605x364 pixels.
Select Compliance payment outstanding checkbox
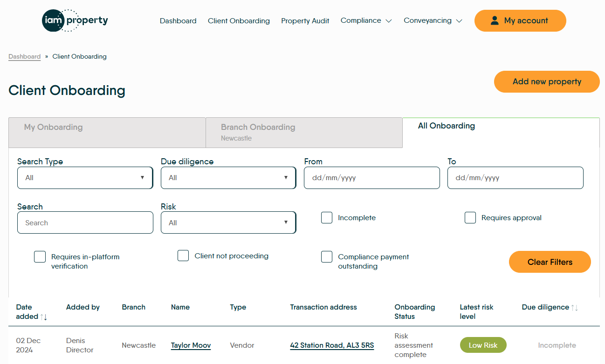(327, 256)
